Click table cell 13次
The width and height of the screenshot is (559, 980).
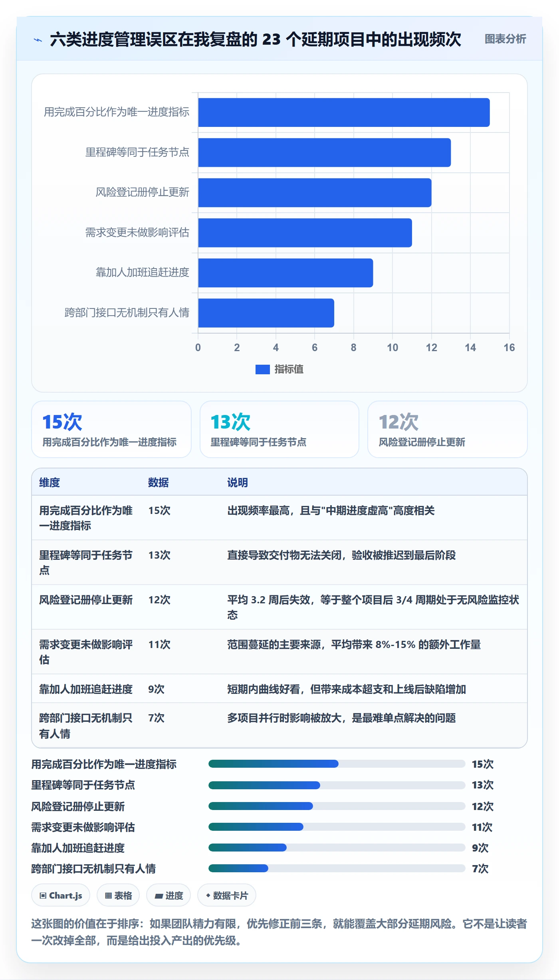(x=159, y=555)
